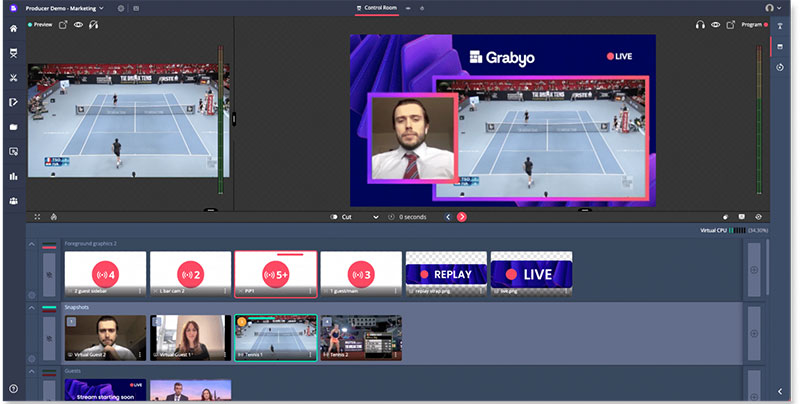Click the Preview audio level meter
The width and height of the screenshot is (800, 404).
(220, 130)
